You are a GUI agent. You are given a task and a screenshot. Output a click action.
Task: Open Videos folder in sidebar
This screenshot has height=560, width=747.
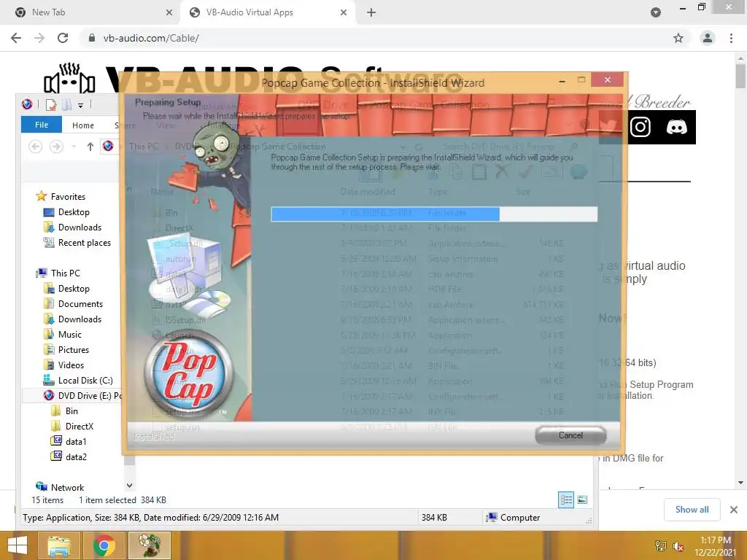point(71,365)
